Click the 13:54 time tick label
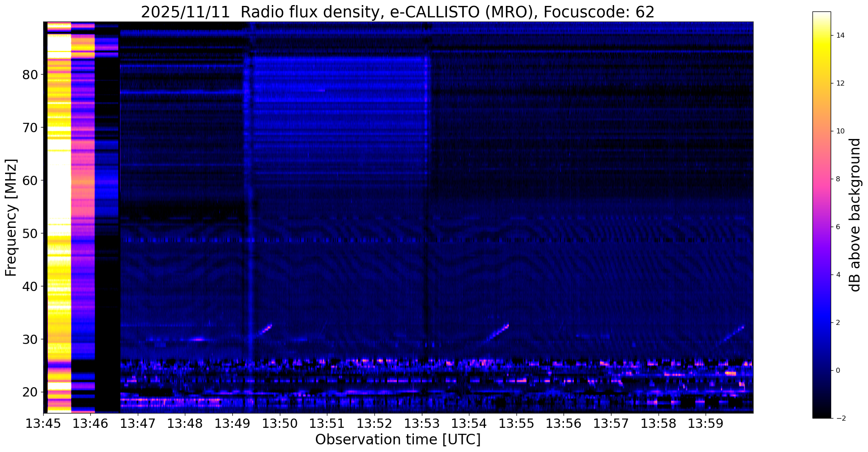 pos(469,423)
